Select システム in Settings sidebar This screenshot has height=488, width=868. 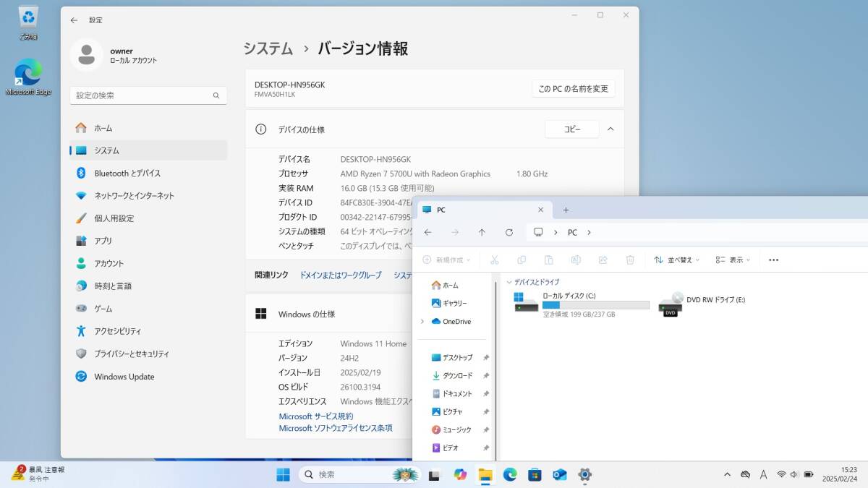(x=148, y=150)
